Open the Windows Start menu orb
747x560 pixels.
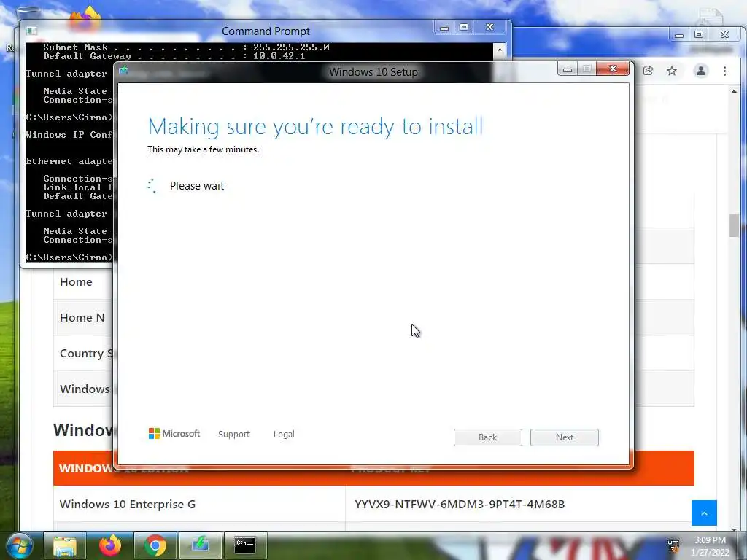[20, 545]
